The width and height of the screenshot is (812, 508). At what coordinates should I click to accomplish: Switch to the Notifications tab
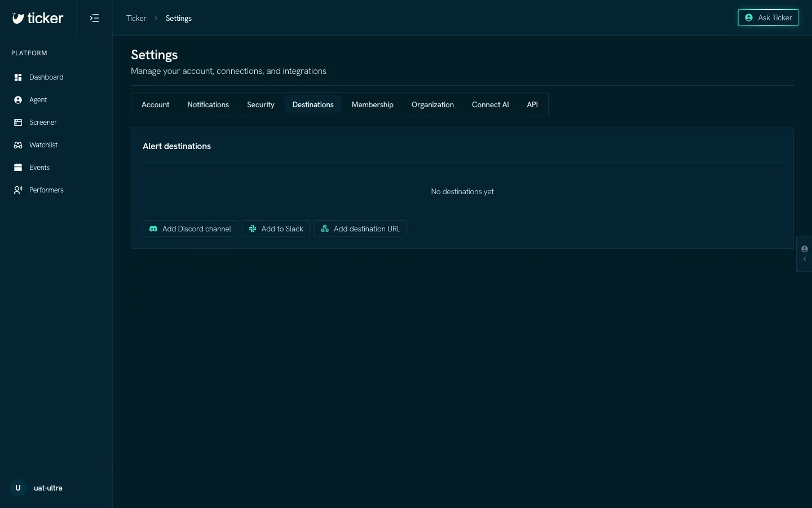pos(208,104)
